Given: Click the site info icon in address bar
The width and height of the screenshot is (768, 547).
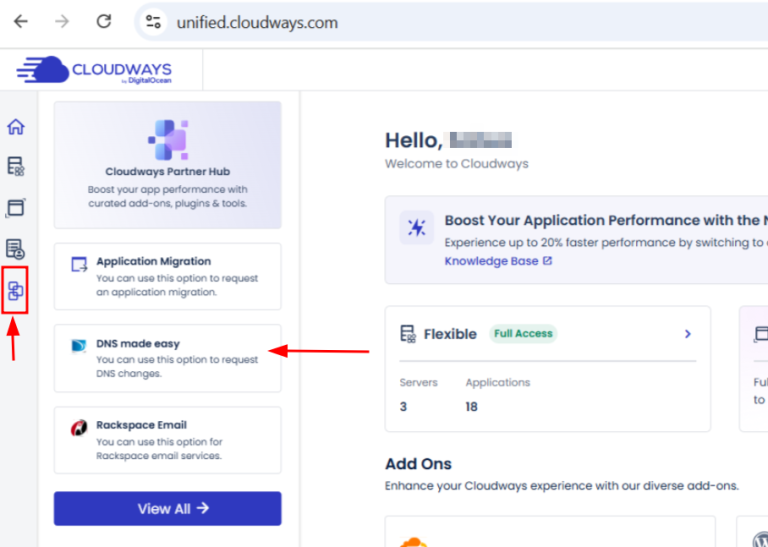Looking at the screenshot, I should click(x=152, y=22).
